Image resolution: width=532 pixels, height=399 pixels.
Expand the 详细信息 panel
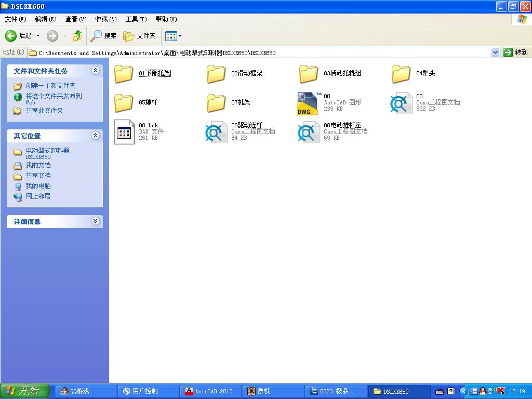[95, 221]
